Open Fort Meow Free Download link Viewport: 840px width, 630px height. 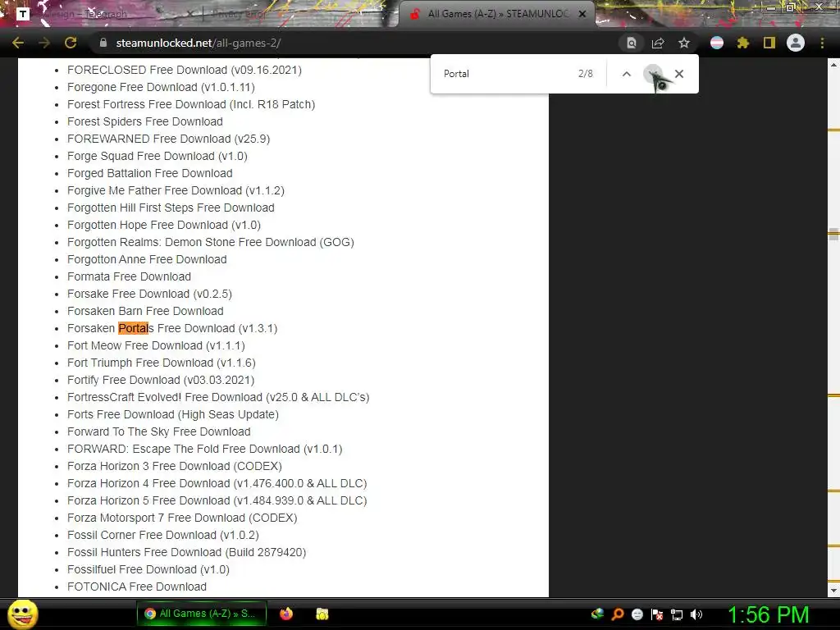tap(157, 345)
